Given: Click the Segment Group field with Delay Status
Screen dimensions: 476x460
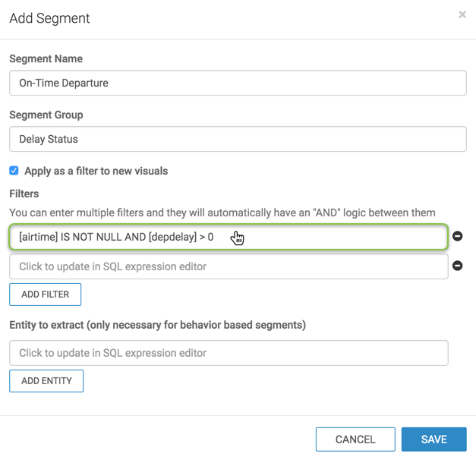Looking at the screenshot, I should pos(238,140).
